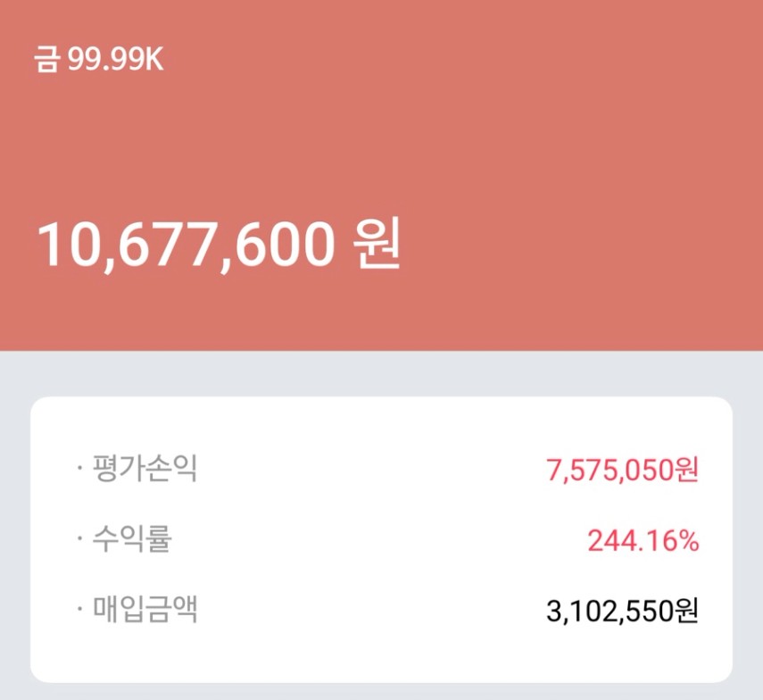Tap the 10,677,600 total valuation number
Image resolution: width=763 pixels, height=700 pixels.
(185, 245)
